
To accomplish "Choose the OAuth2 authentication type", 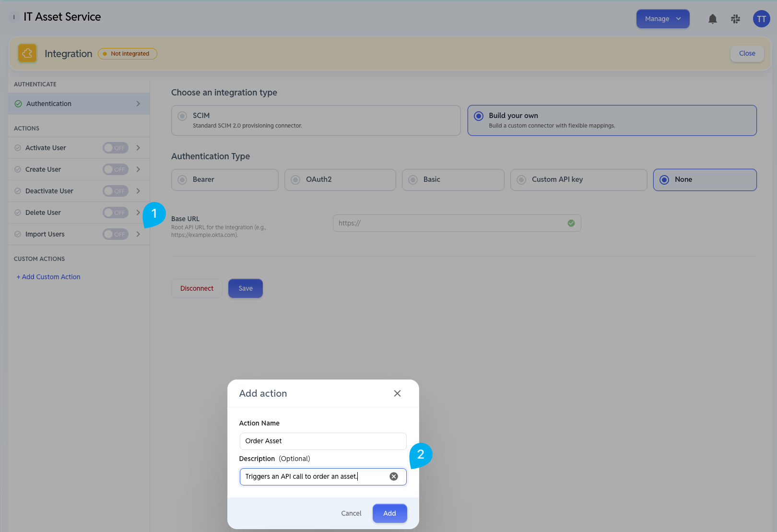I will (x=340, y=179).
